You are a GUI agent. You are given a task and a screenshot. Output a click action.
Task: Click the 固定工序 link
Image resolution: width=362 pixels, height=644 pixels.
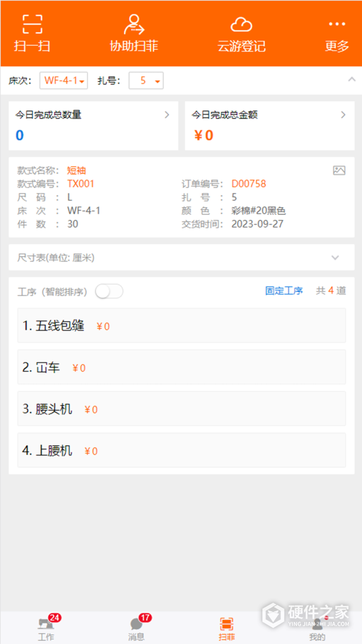coord(284,291)
